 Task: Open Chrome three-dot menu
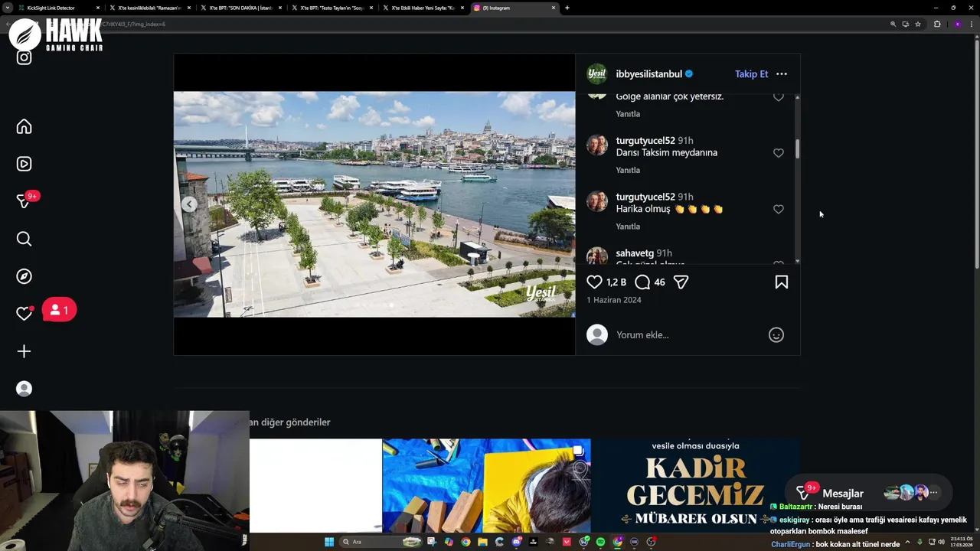point(972,24)
